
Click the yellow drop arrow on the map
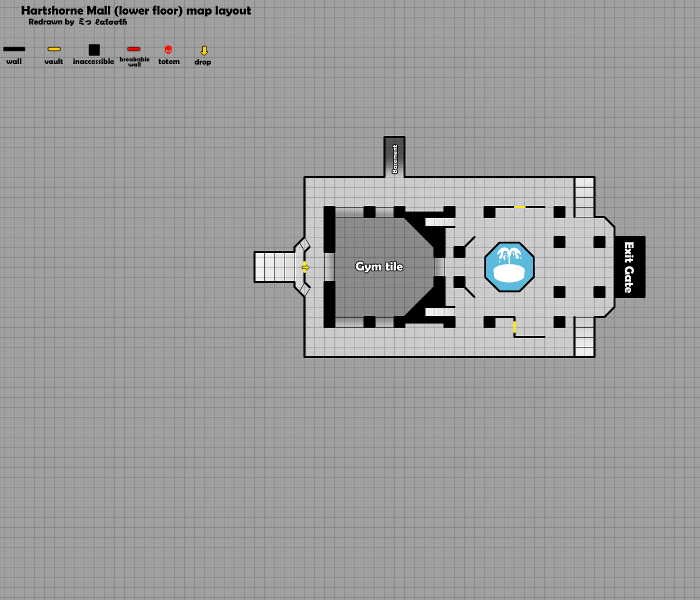tap(304, 267)
